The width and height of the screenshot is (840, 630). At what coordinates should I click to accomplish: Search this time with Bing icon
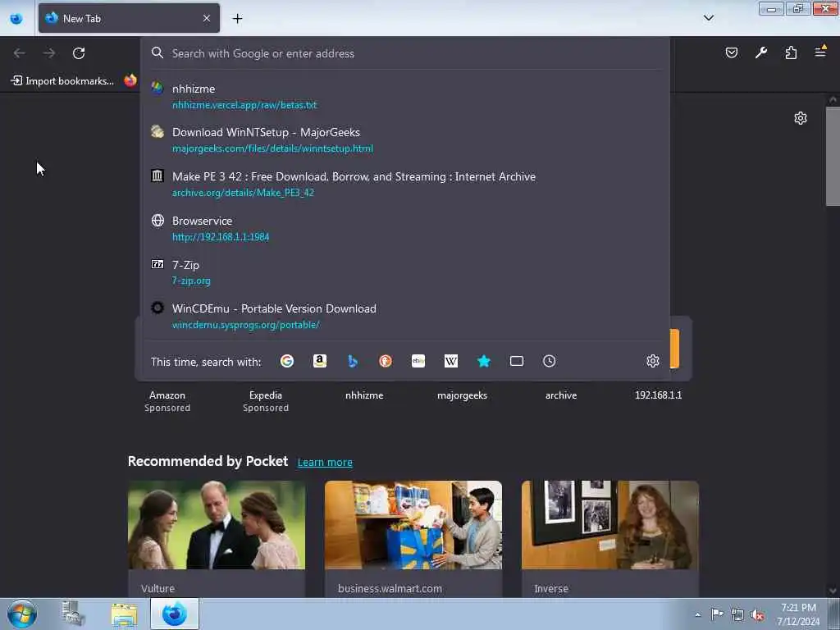353,361
